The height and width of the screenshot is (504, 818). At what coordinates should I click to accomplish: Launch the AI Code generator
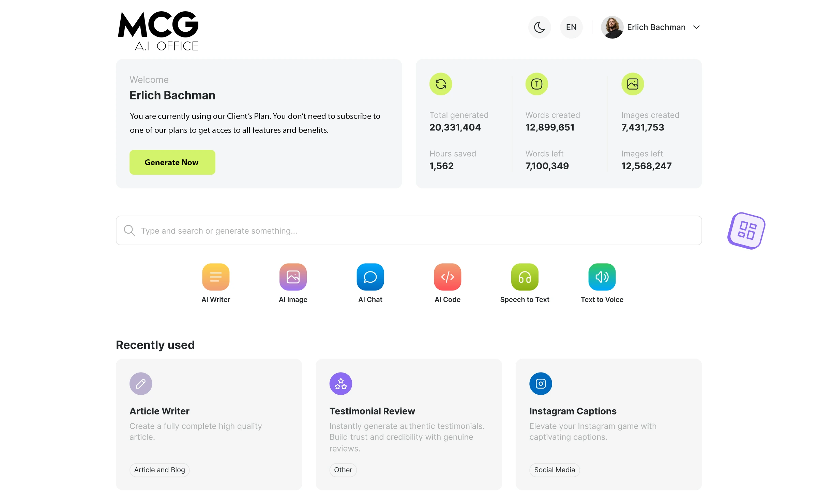click(x=447, y=277)
